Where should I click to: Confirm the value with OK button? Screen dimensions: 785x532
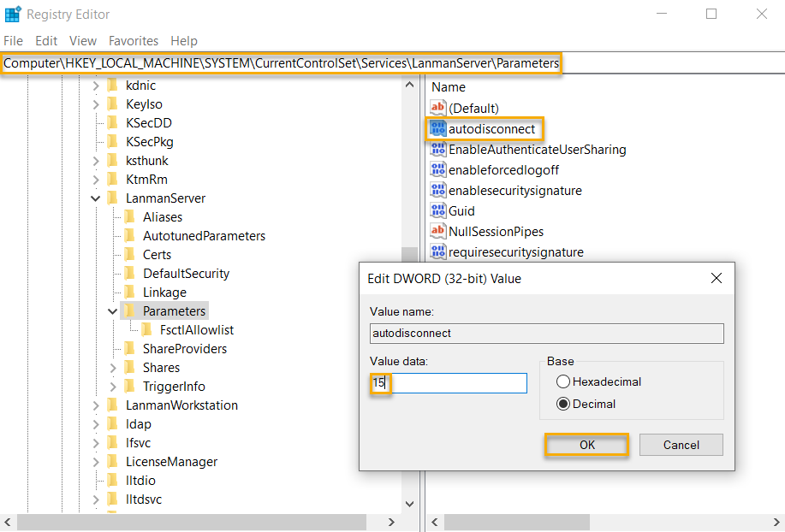pyautogui.click(x=587, y=445)
